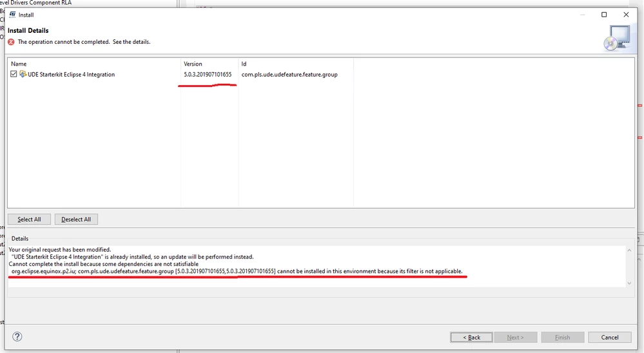Click the version value 5.0.3.201907101655
Image resolution: width=644 pixels, height=353 pixels.
(208, 74)
